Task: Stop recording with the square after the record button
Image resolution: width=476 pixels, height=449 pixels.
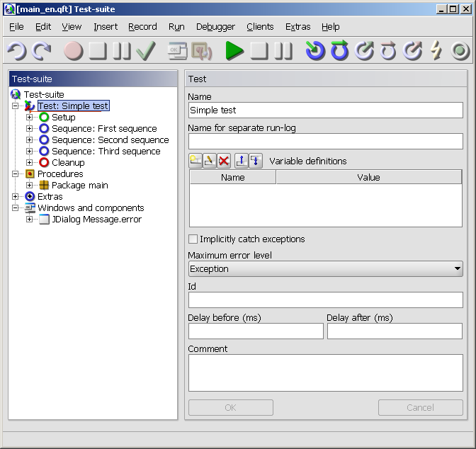Action: click(x=98, y=50)
